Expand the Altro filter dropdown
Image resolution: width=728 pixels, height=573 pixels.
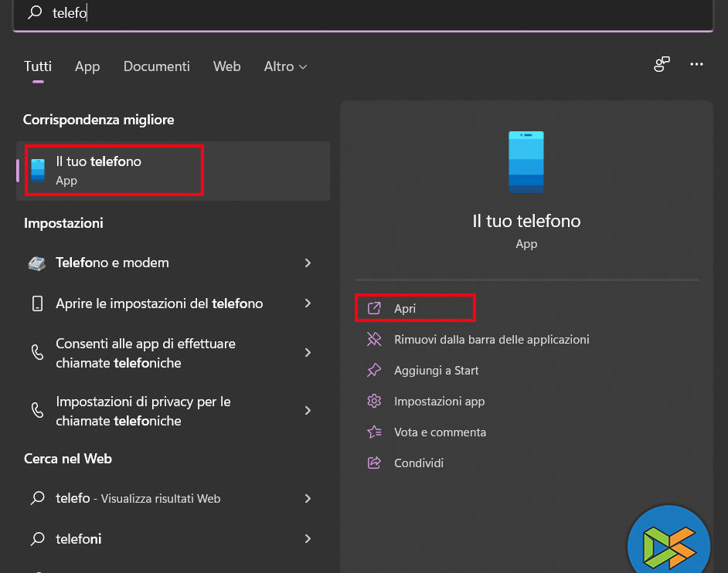[285, 66]
